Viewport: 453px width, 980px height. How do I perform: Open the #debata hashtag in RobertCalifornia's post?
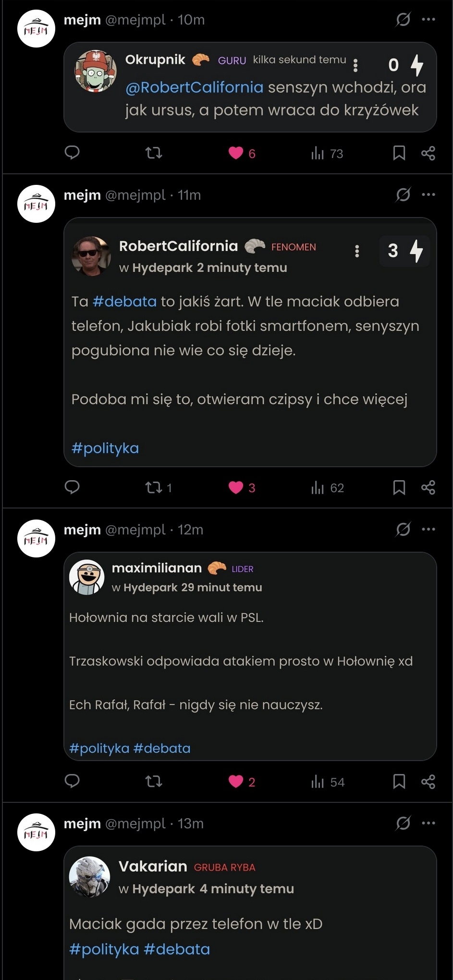(x=124, y=302)
